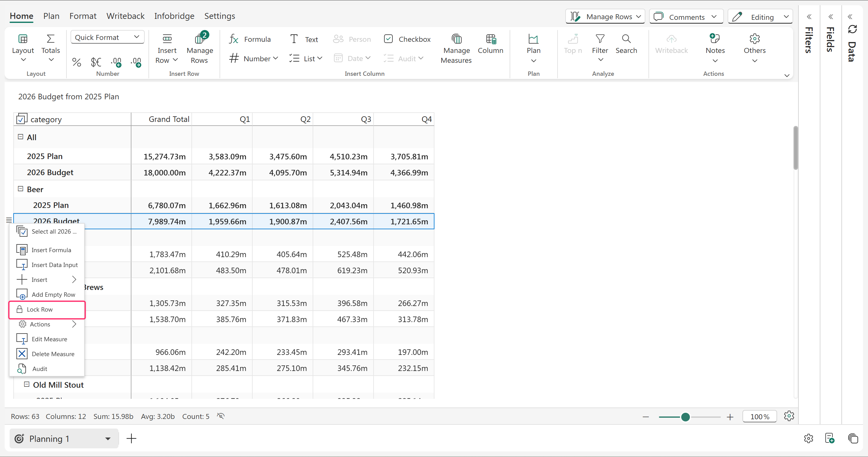
Task: Click the hidden eye icon in status bar
Action: click(x=221, y=416)
